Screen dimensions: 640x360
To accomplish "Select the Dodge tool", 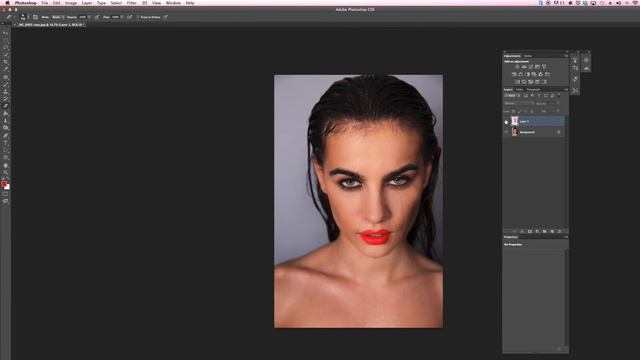I will coord(6,128).
